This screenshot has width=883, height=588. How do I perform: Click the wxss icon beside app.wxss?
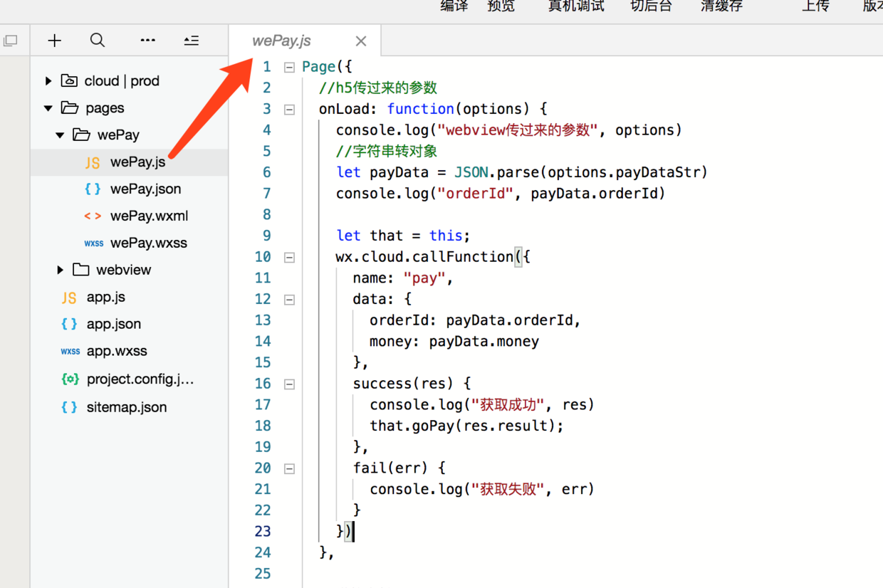pyautogui.click(x=70, y=352)
